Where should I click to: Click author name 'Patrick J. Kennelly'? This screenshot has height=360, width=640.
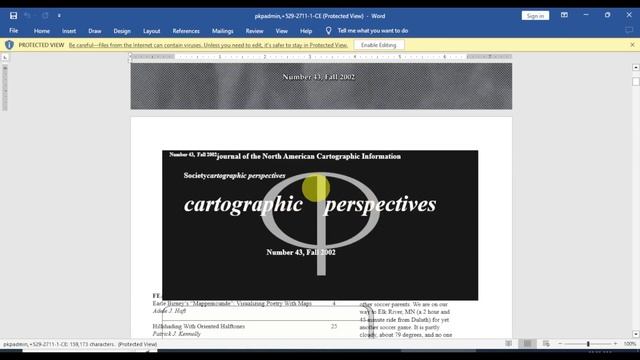177,333
